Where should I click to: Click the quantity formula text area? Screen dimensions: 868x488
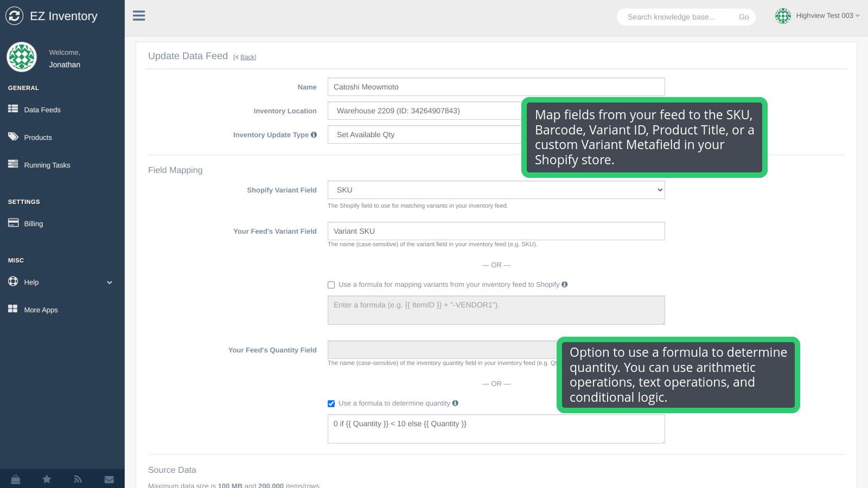click(x=496, y=429)
